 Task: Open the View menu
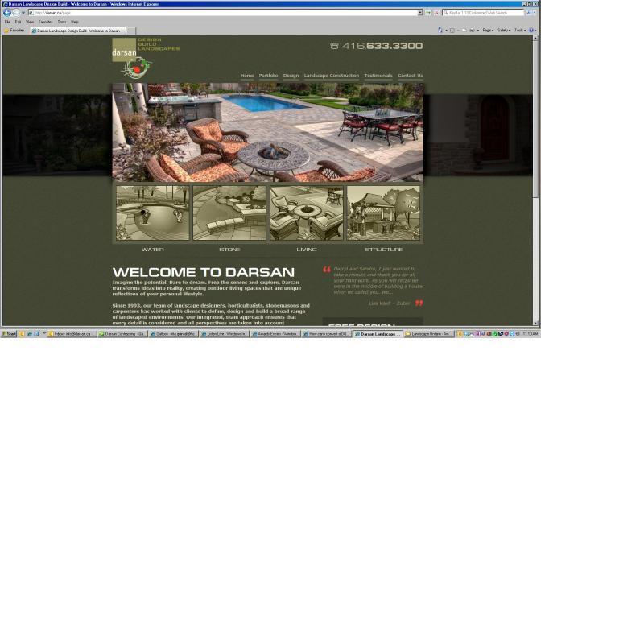coord(29,22)
